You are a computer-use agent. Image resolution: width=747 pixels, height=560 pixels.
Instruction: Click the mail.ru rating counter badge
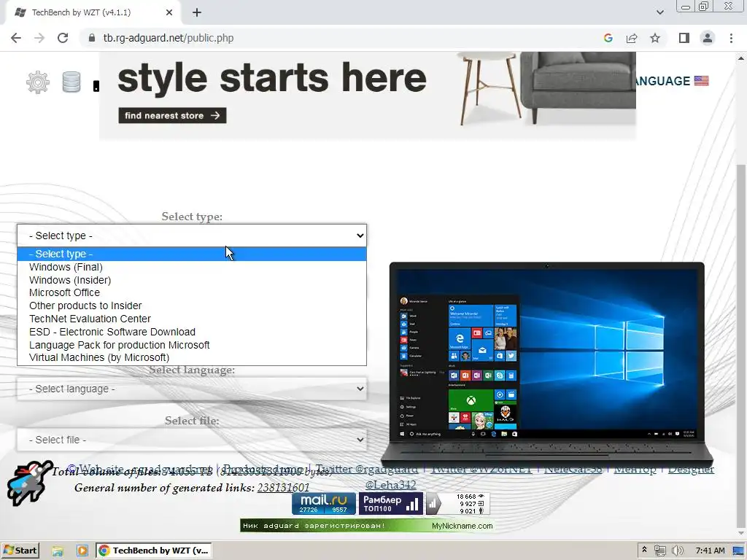point(323,504)
